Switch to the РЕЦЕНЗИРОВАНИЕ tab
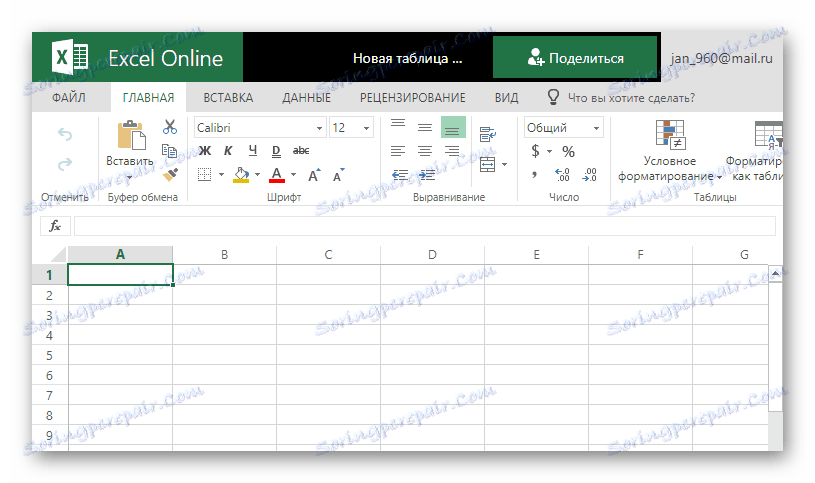The image size is (815, 483). click(413, 98)
